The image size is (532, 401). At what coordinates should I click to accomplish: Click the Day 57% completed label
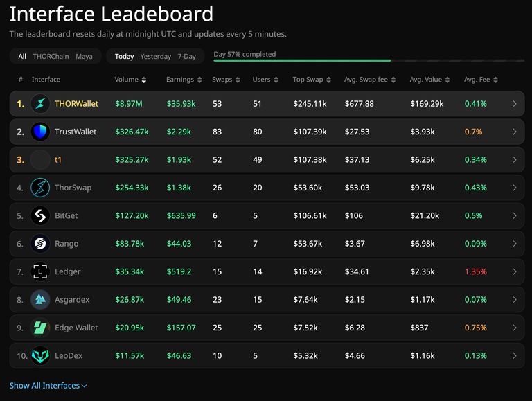click(245, 54)
